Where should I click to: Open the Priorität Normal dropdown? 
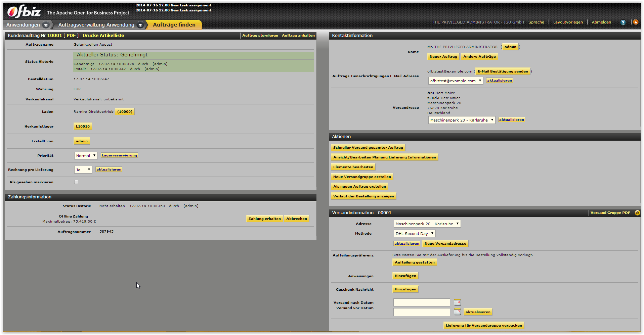tap(86, 156)
